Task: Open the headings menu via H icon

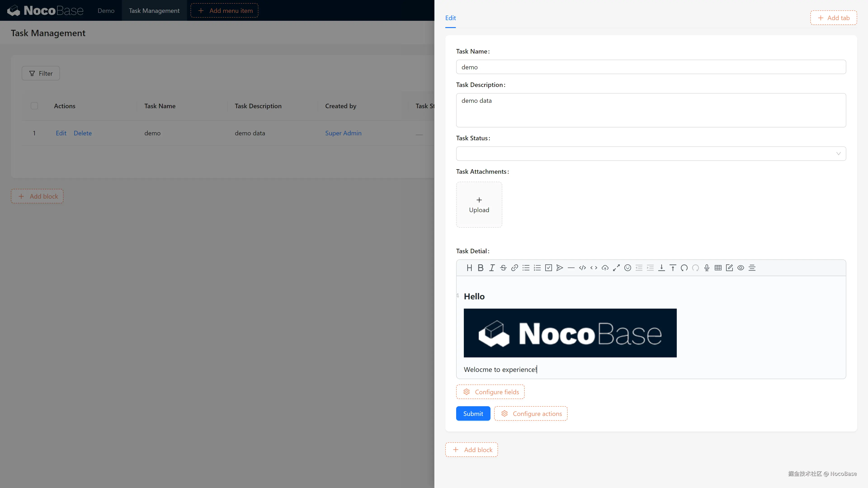Action: tap(469, 268)
